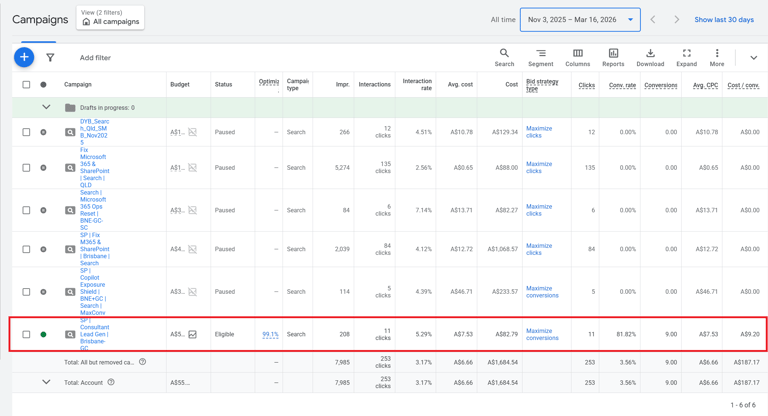Open the More options menu

717,58
